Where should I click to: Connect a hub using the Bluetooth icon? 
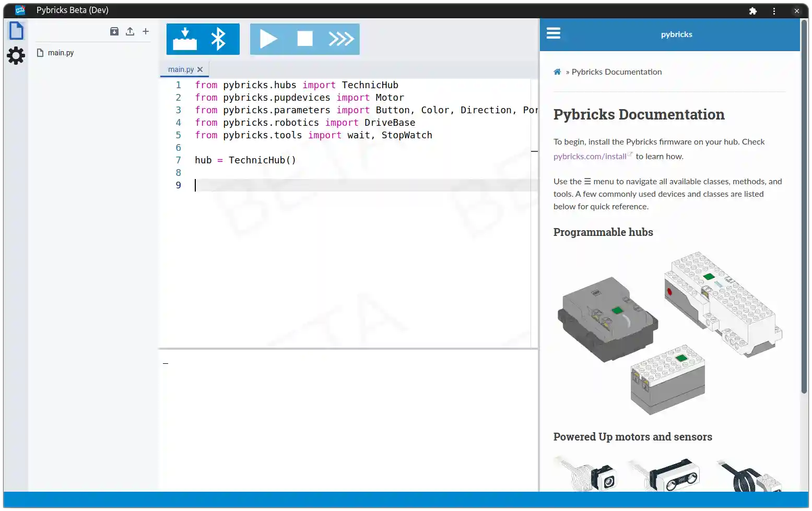pyautogui.click(x=218, y=39)
